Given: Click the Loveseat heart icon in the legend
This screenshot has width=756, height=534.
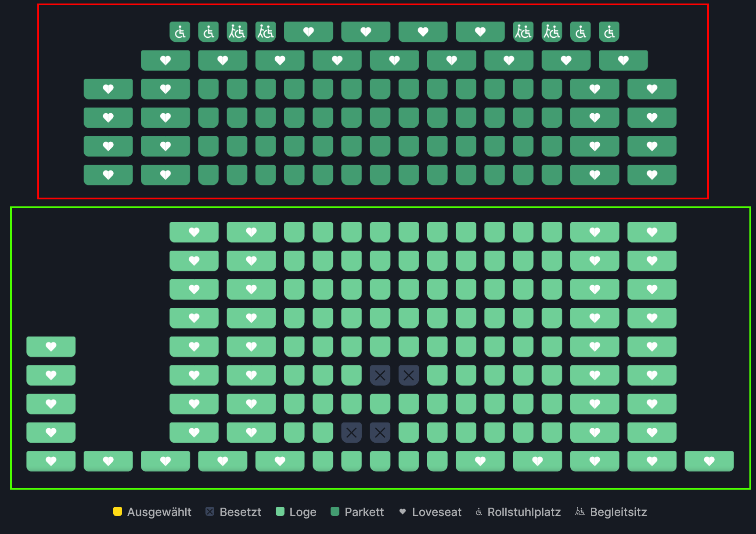Looking at the screenshot, I should click(x=403, y=512).
